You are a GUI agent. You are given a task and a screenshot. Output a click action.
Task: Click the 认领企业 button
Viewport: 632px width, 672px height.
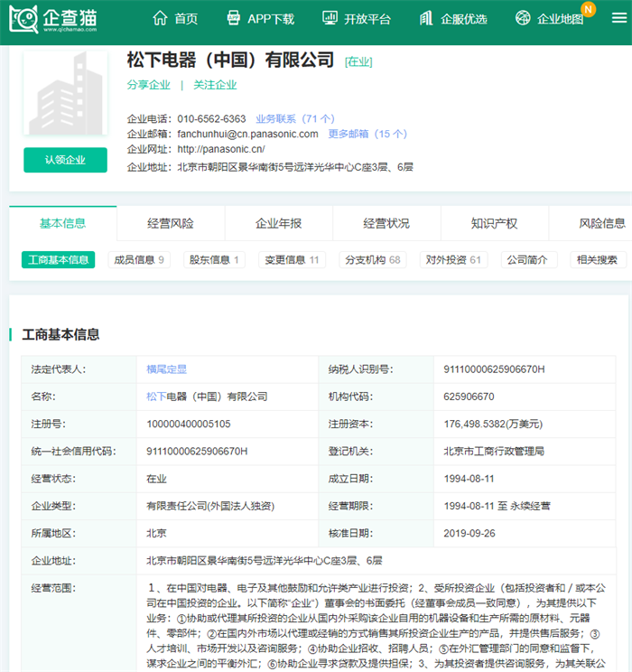coord(65,160)
